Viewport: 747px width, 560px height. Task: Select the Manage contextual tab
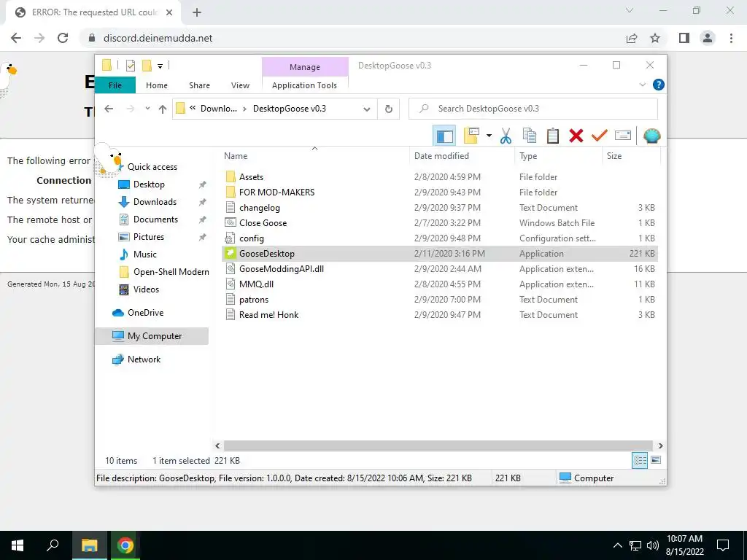pyautogui.click(x=305, y=67)
